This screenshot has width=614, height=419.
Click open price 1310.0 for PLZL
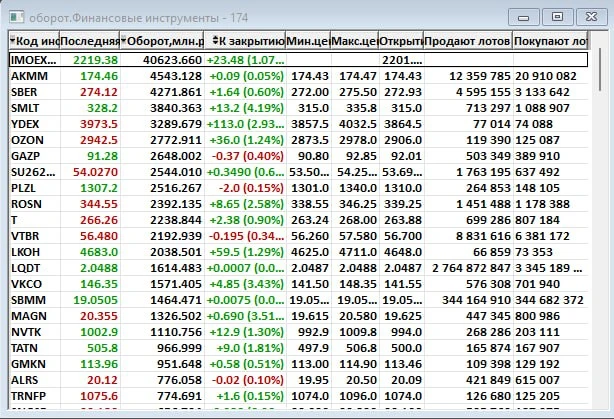click(x=403, y=188)
